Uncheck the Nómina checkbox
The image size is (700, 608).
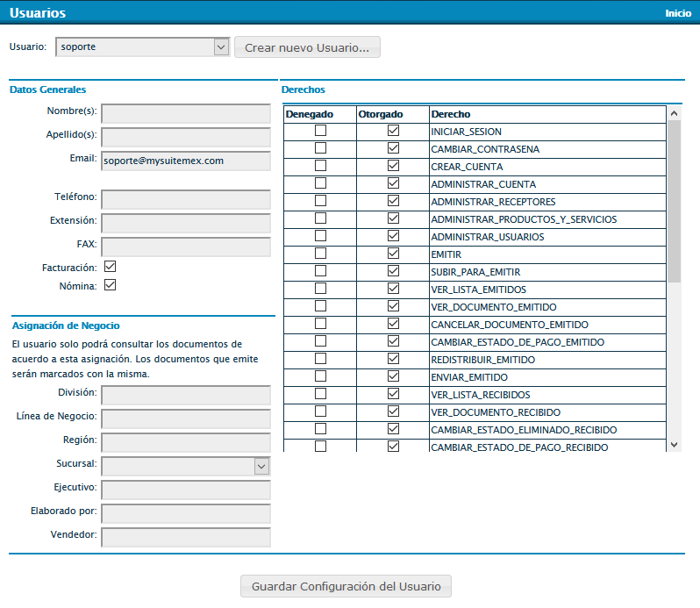tap(111, 284)
